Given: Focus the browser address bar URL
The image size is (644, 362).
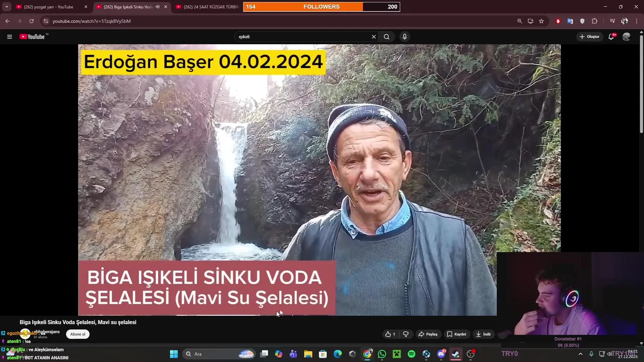Looking at the screenshot, I should pyautogui.click(x=92, y=21).
